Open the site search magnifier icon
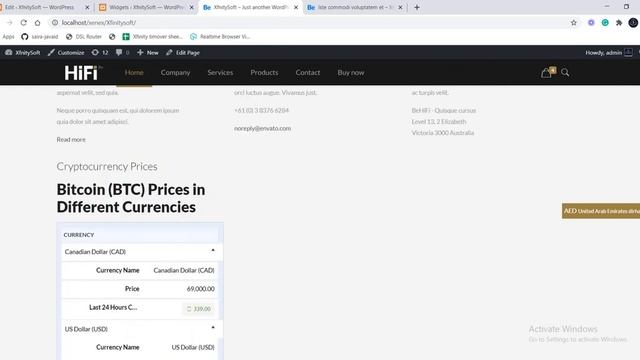Image resolution: width=640 pixels, height=360 pixels. coord(565,73)
